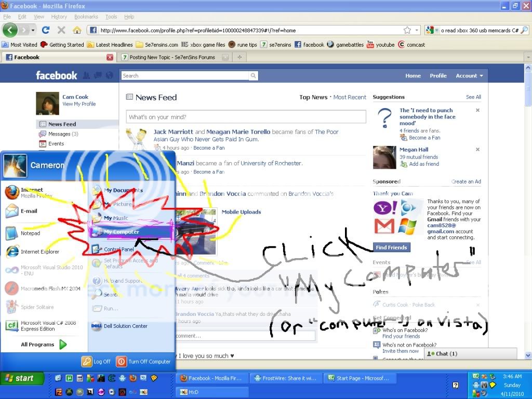Screen dimensions: 532x399
Task: Click the Turn Off Computer icon
Action: (x=121, y=362)
